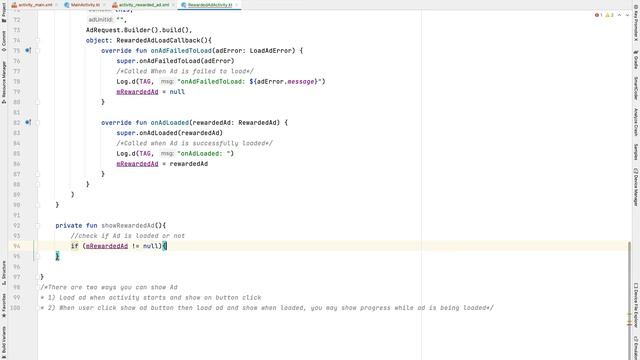Click 'Called When Ad is failed to load' comment
The height and width of the screenshot is (360, 640).
tap(185, 71)
